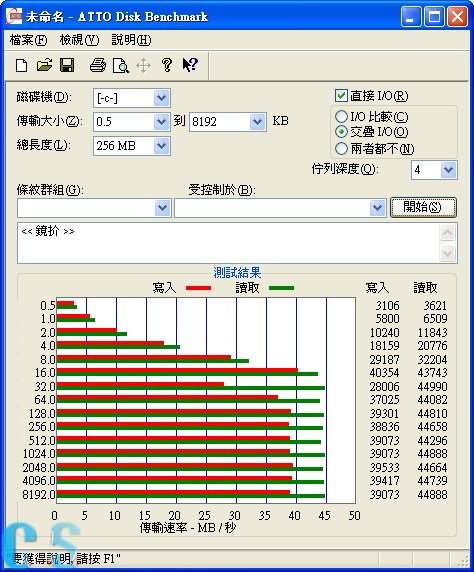
Task: Close the ATTO Disk Benchmark window
Action: point(457,16)
